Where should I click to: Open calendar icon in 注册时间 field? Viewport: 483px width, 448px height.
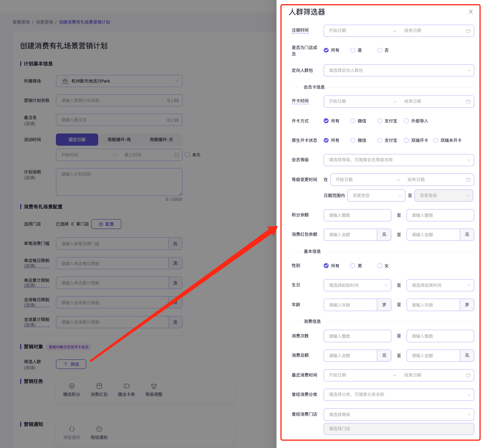(468, 31)
